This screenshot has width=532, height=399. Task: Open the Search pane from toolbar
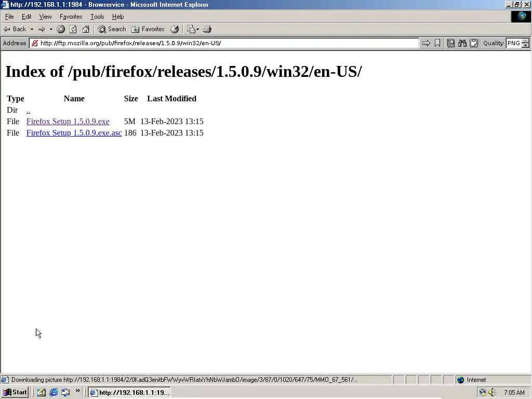(x=112, y=29)
